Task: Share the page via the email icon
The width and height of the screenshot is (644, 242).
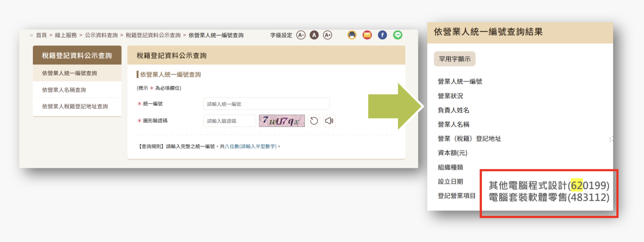Action: (x=367, y=35)
